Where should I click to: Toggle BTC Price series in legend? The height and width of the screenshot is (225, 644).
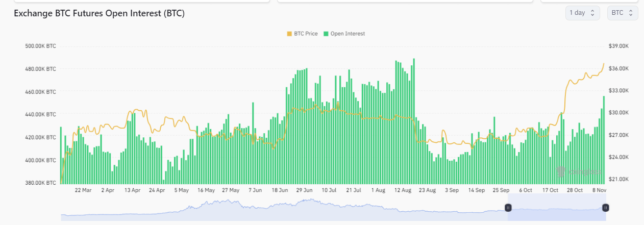[305, 34]
